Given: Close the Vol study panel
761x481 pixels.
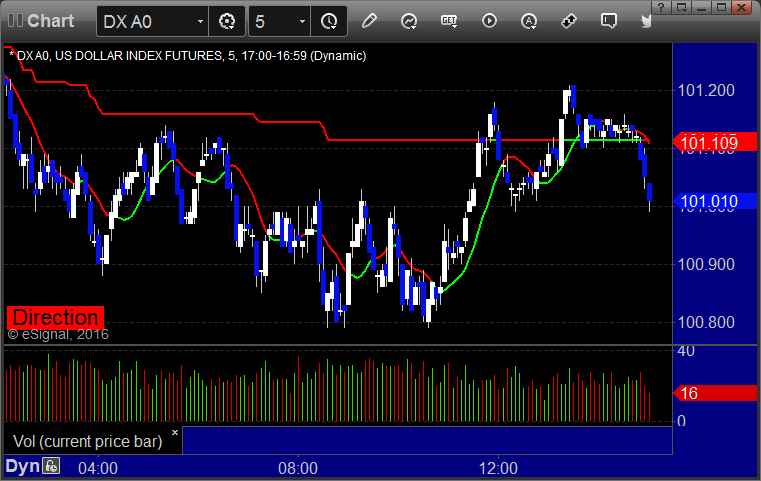Looking at the screenshot, I should tap(175, 432).
